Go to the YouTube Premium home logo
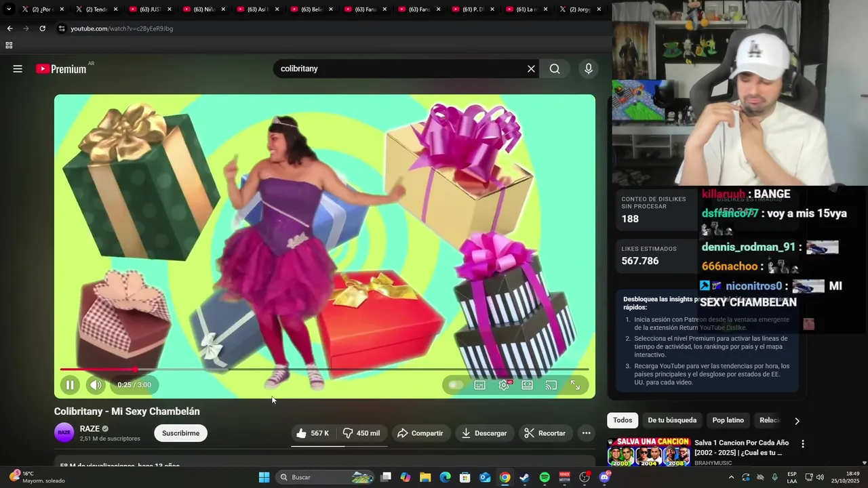 [61, 68]
